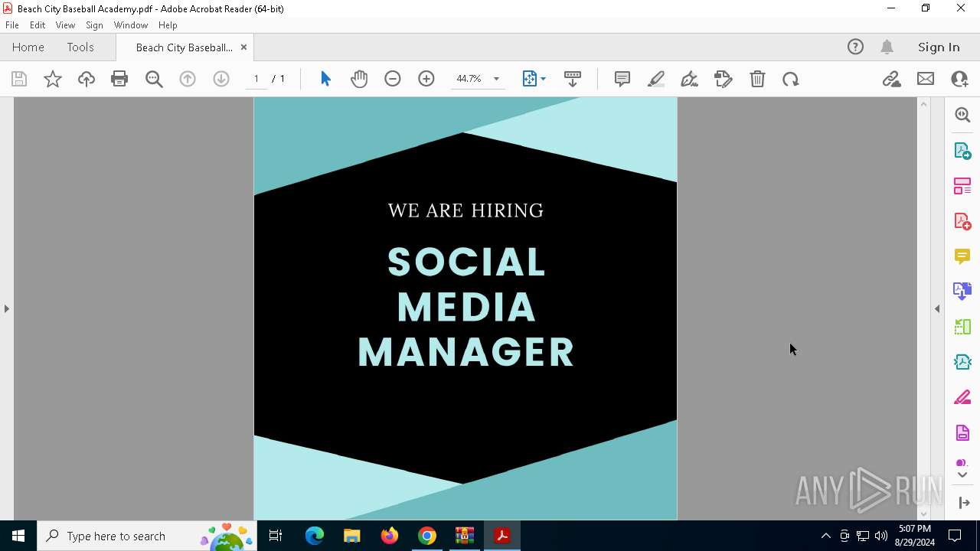Click the taskbar search box
The width and height of the screenshot is (980, 551).
point(149,536)
